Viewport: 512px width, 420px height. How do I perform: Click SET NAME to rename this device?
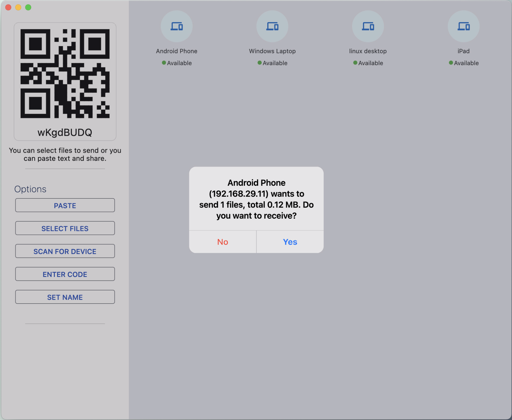tap(65, 297)
